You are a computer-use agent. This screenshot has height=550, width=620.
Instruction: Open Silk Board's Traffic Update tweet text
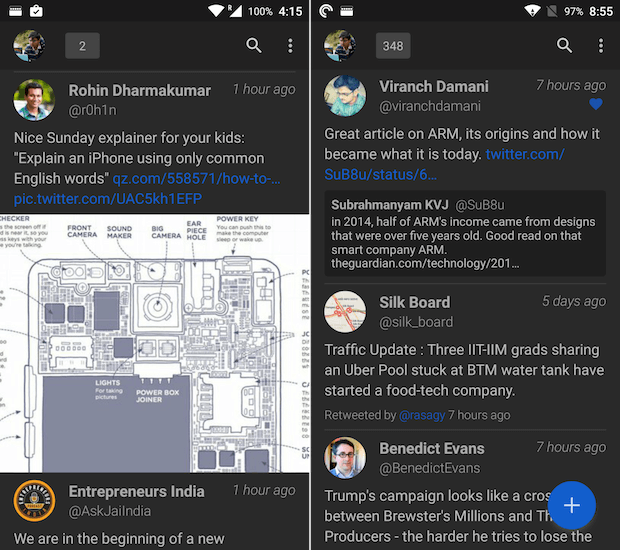pos(464,370)
